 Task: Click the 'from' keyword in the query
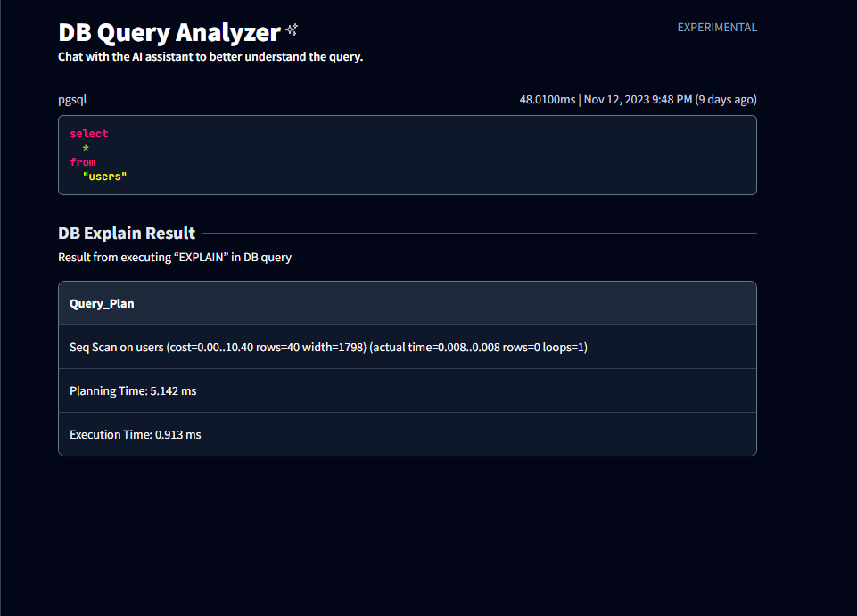(83, 161)
